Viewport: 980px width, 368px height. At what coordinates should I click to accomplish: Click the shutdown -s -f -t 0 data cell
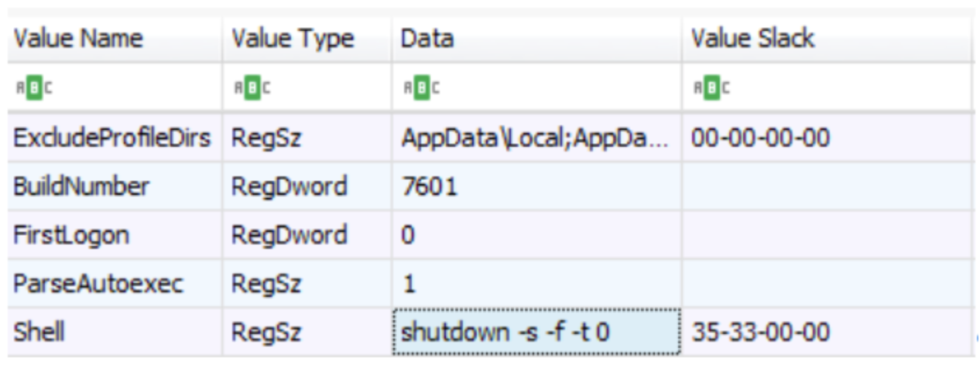tap(537, 332)
